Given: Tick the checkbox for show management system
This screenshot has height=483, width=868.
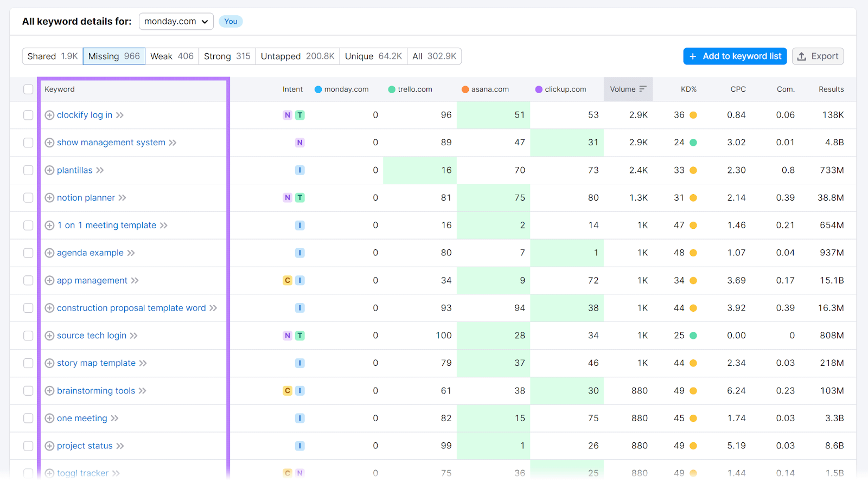Looking at the screenshot, I should 28,143.
